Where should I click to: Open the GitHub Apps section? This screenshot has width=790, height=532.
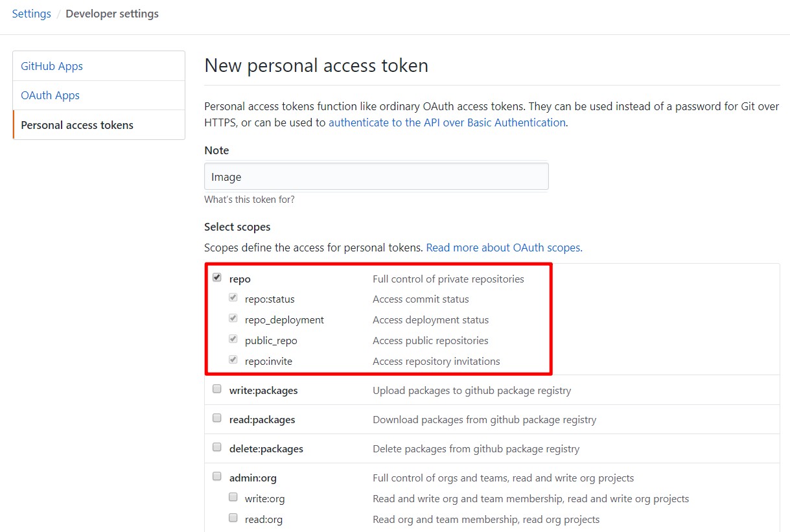[52, 65]
